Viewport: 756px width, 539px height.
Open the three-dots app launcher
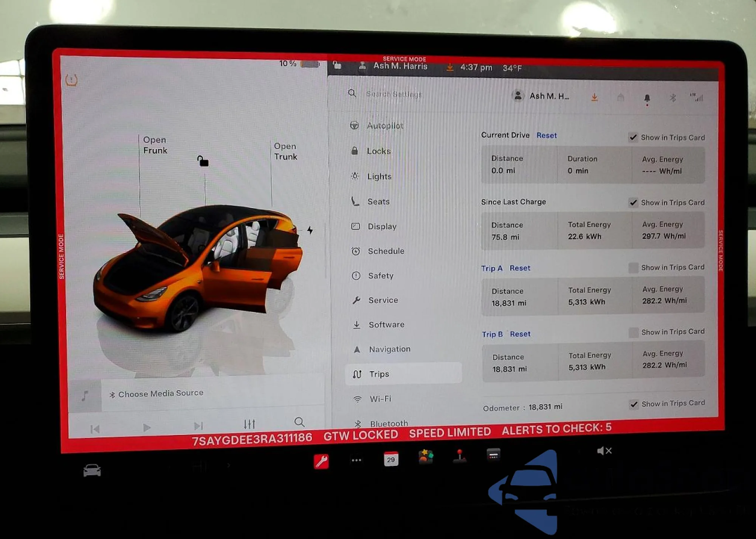356,460
